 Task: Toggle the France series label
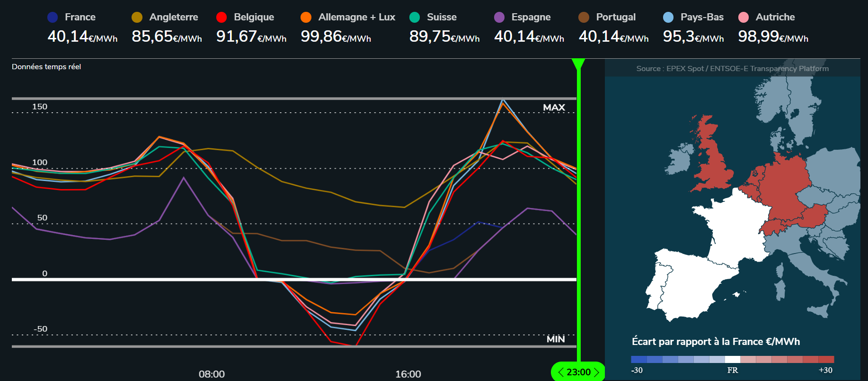click(80, 17)
